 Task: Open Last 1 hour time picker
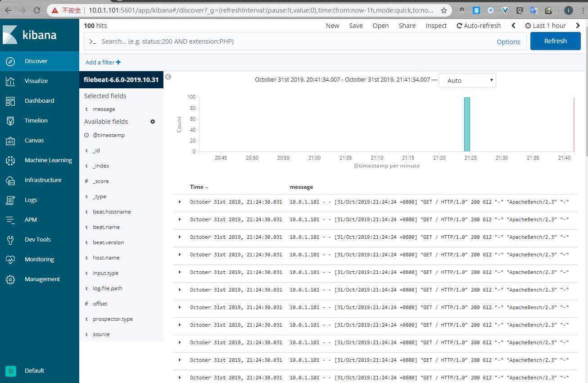coord(545,26)
